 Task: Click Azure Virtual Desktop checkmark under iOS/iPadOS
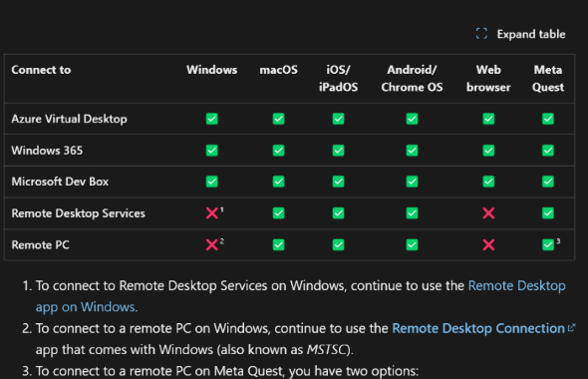click(x=338, y=119)
